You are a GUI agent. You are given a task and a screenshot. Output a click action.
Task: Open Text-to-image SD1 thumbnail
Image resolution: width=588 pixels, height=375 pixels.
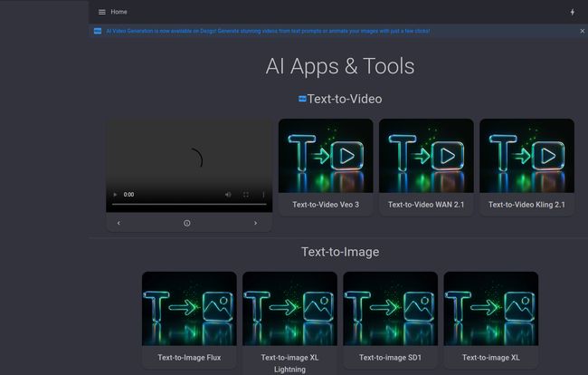pyautogui.click(x=390, y=309)
